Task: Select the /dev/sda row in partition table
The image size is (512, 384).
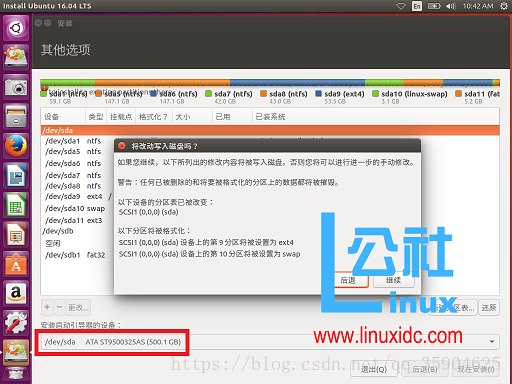Action: tap(270, 130)
